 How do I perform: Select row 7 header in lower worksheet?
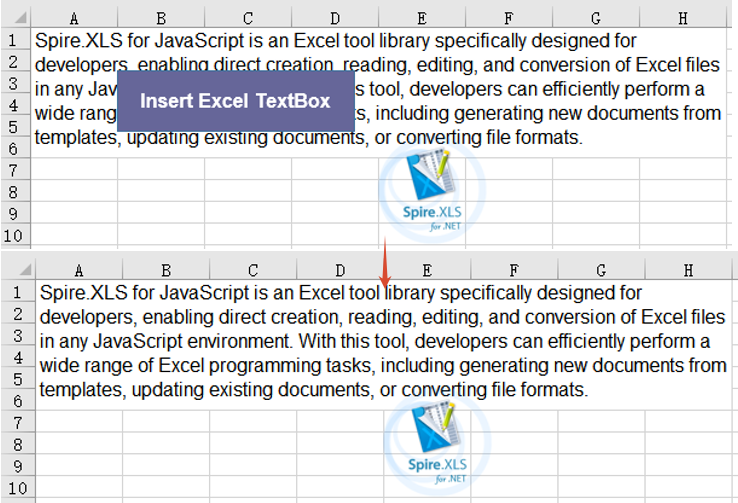coord(18,422)
